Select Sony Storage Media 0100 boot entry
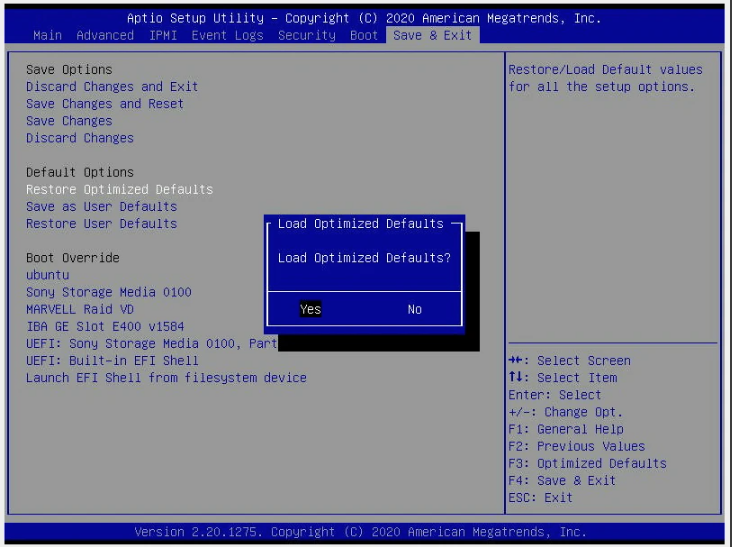Viewport: 732px width, 547px height. 109,292
